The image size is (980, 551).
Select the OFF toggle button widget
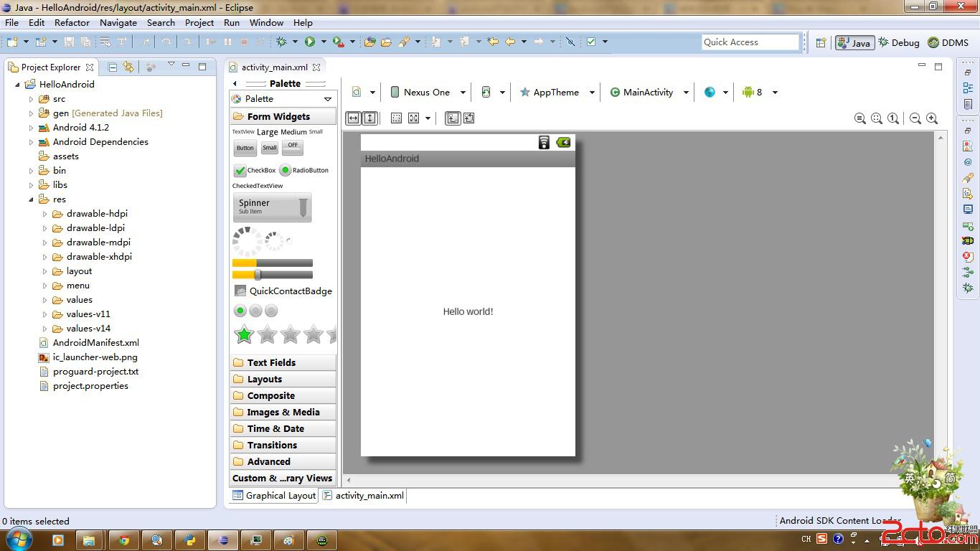click(x=293, y=147)
